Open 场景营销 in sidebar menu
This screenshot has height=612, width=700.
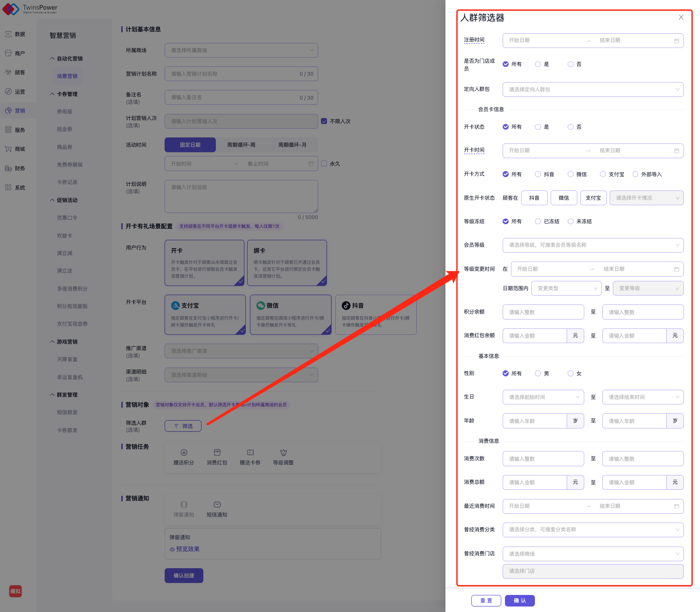coord(67,76)
